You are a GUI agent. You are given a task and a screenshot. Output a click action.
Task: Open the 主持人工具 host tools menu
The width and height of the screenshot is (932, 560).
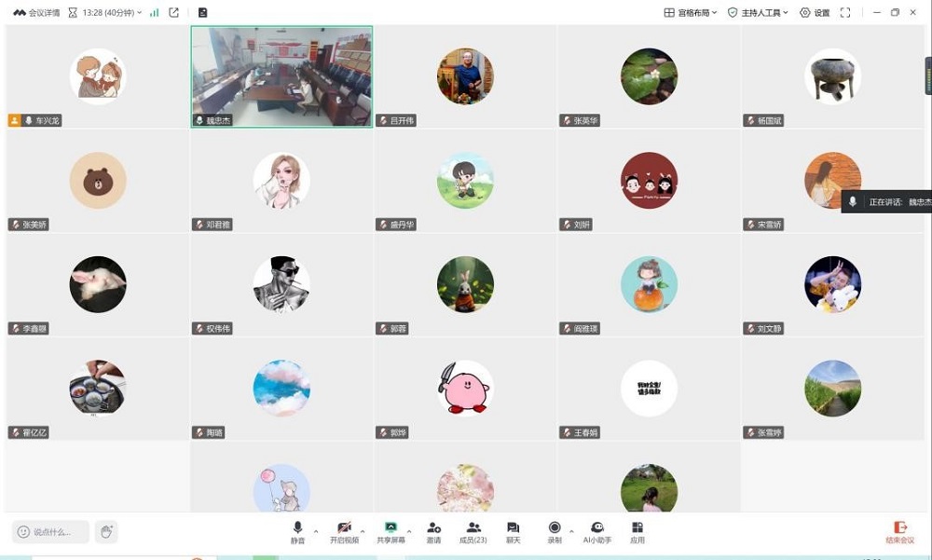[x=758, y=13]
